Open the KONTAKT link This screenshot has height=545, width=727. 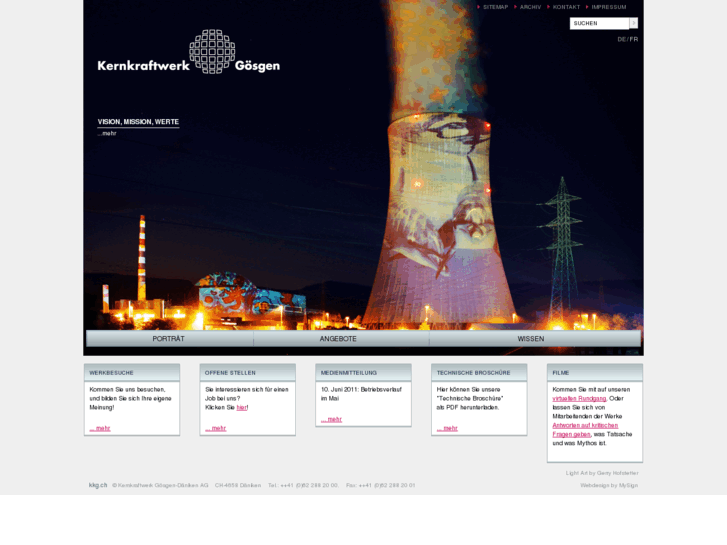tap(566, 7)
